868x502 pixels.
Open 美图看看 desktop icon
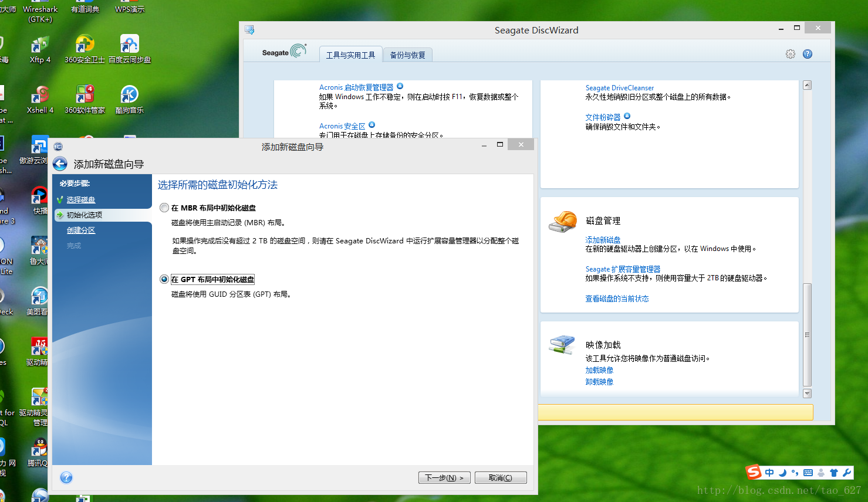[38, 301]
